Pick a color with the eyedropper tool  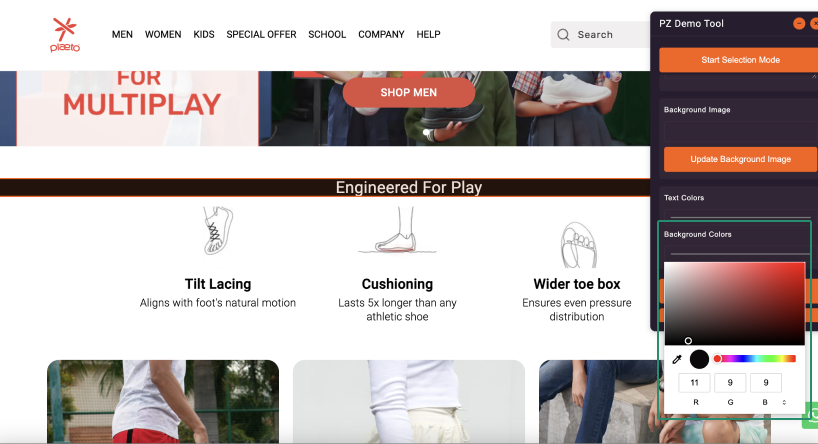click(x=677, y=359)
